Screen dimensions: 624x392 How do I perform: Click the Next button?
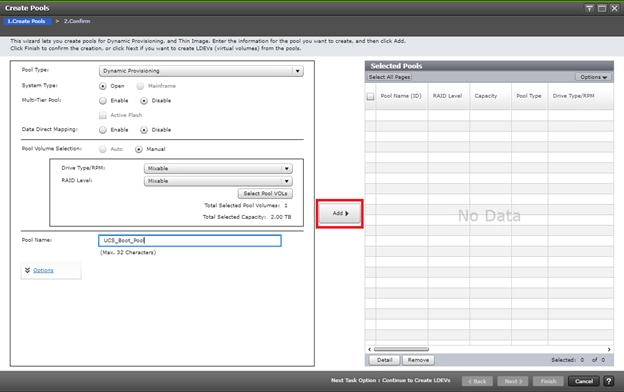pyautogui.click(x=513, y=381)
